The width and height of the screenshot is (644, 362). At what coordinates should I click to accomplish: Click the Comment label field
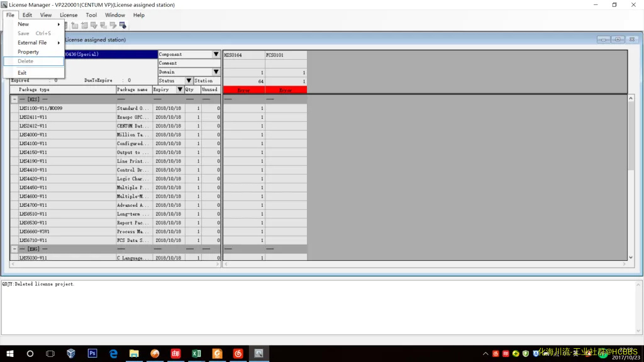point(189,63)
